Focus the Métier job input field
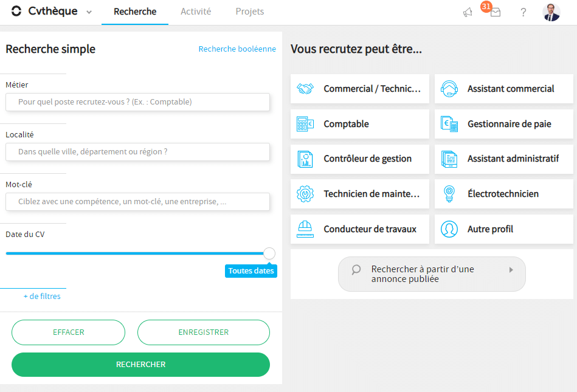 [x=137, y=102]
